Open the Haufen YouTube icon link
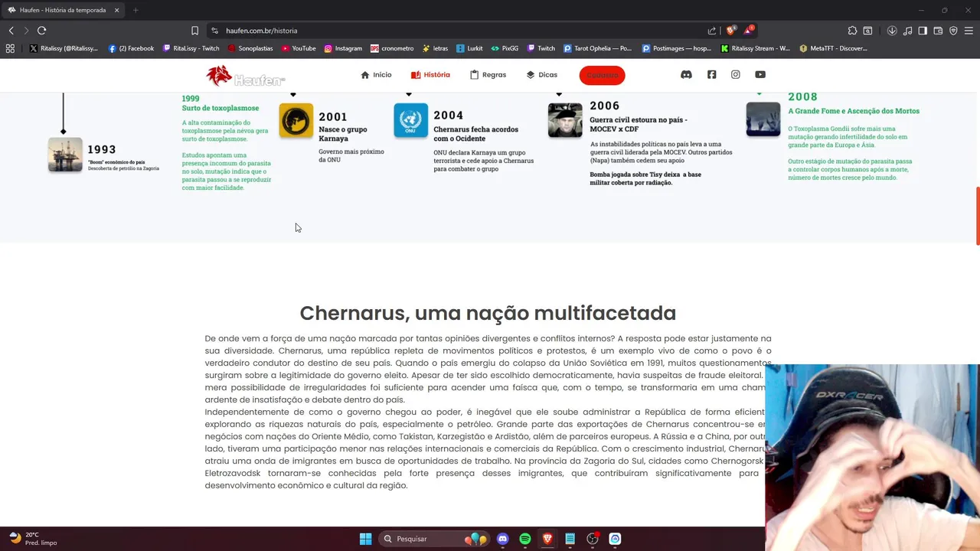This screenshot has height=551, width=980. [x=759, y=75]
